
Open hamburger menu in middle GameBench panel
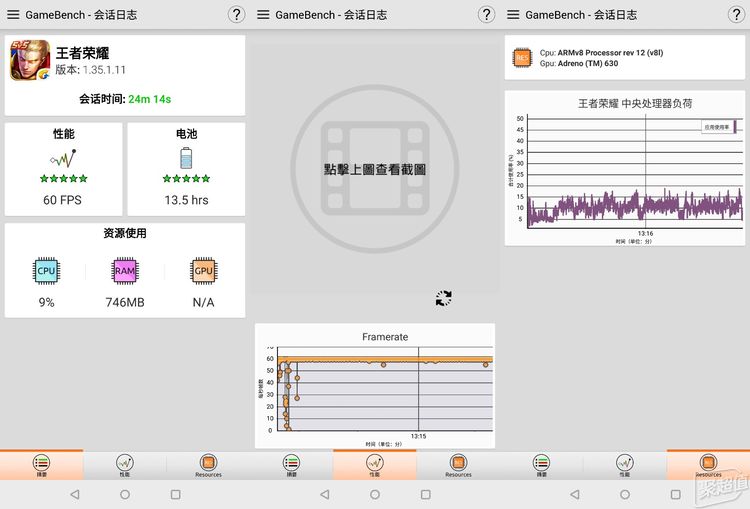tap(263, 15)
